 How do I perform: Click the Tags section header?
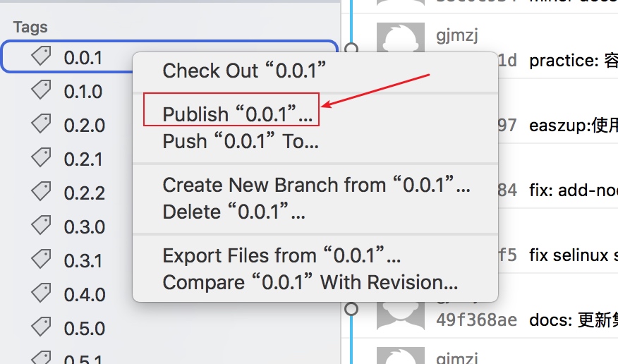[30, 28]
